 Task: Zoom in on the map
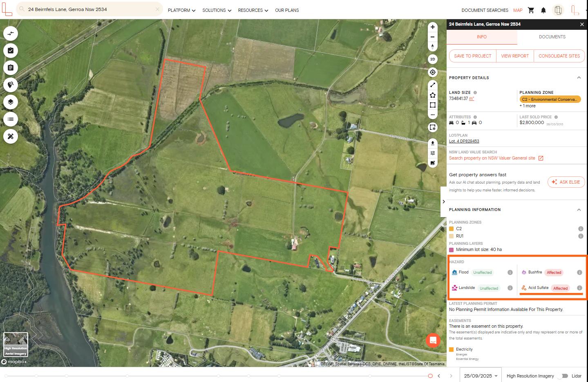tap(432, 27)
